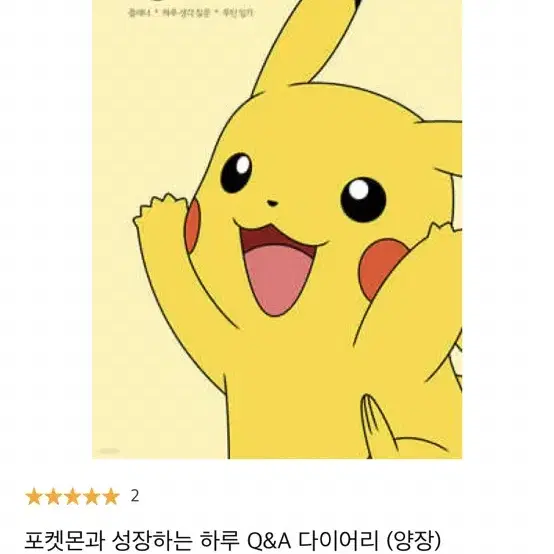Click the fifth rating star
Viewport: 554px width, 554px height.
(111, 496)
